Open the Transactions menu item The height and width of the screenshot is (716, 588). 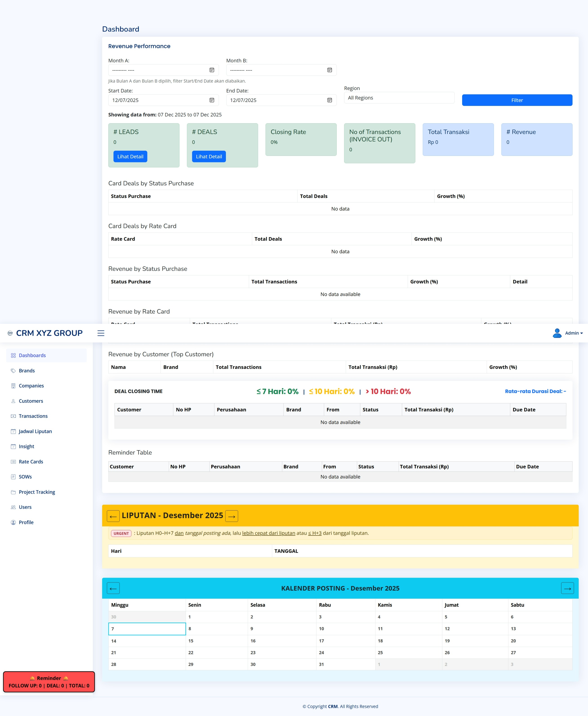coord(33,416)
